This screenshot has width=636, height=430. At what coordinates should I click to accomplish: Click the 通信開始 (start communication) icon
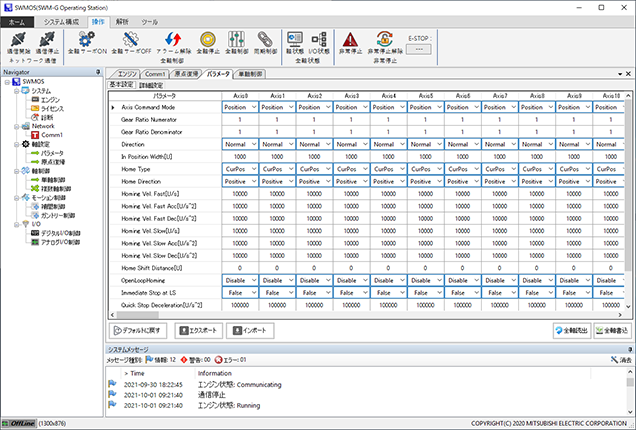click(18, 40)
